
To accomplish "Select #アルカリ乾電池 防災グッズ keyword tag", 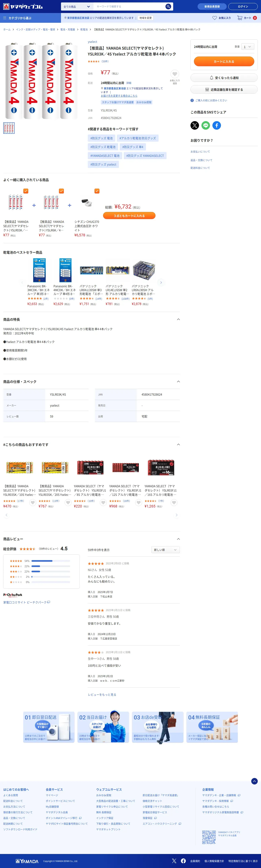I will (x=138, y=138).
